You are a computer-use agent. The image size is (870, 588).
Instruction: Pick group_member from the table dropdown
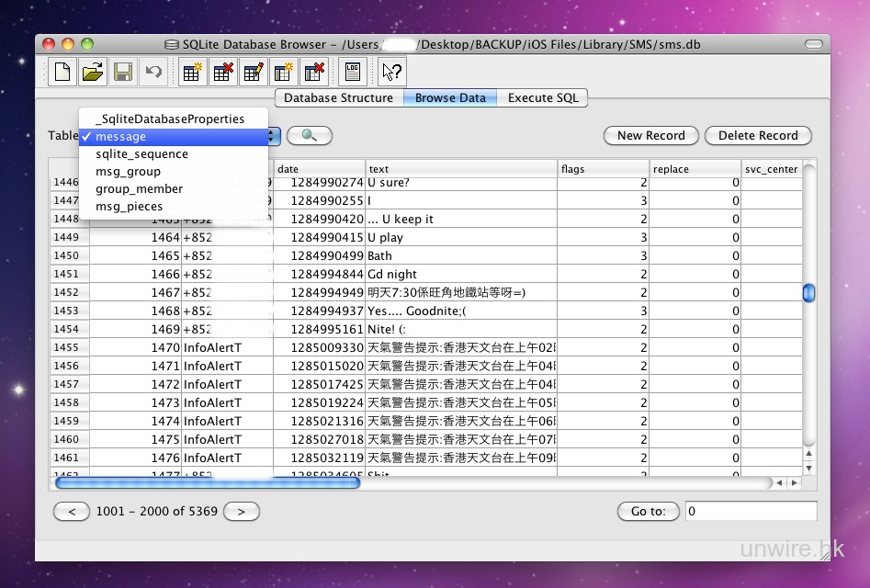tap(139, 189)
